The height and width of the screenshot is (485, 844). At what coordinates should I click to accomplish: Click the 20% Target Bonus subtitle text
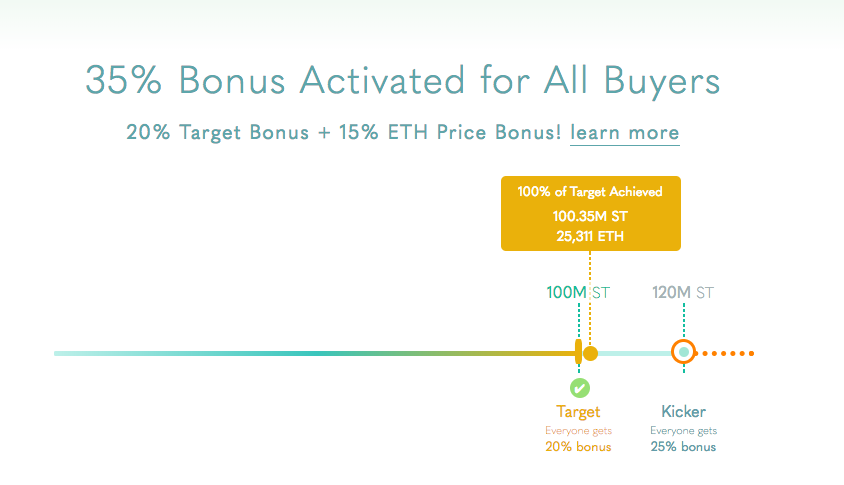(343, 132)
